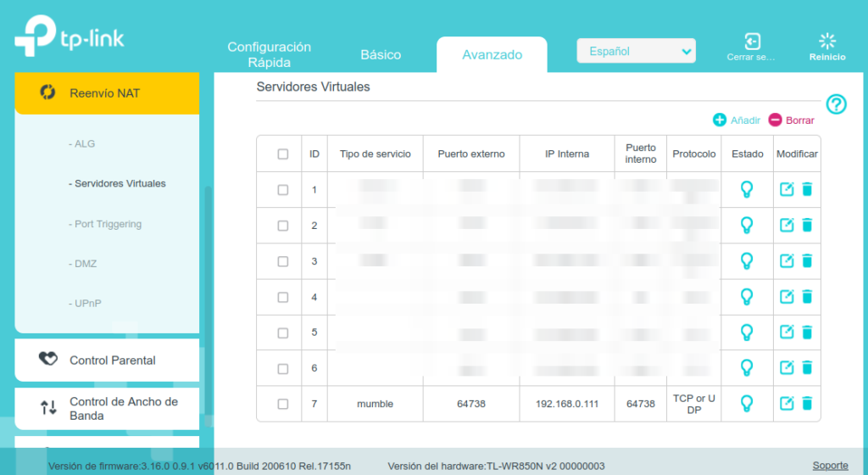Toggle the status bulb for the mumble rule
The height and width of the screenshot is (475, 868).
point(747,404)
